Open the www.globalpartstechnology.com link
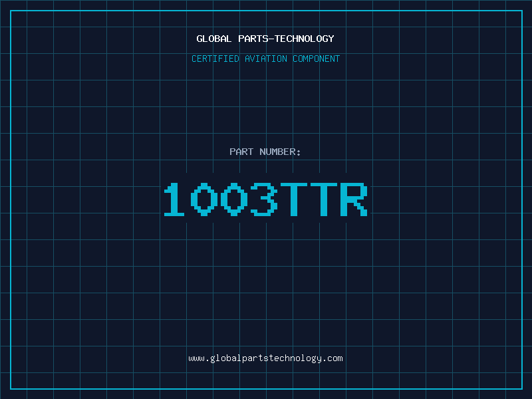 pyautogui.click(x=265, y=358)
